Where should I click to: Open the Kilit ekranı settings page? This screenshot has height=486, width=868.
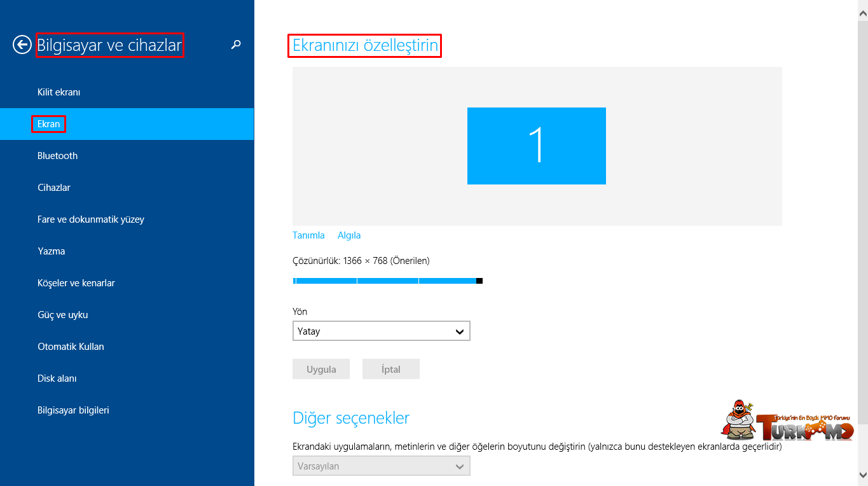(x=127, y=92)
